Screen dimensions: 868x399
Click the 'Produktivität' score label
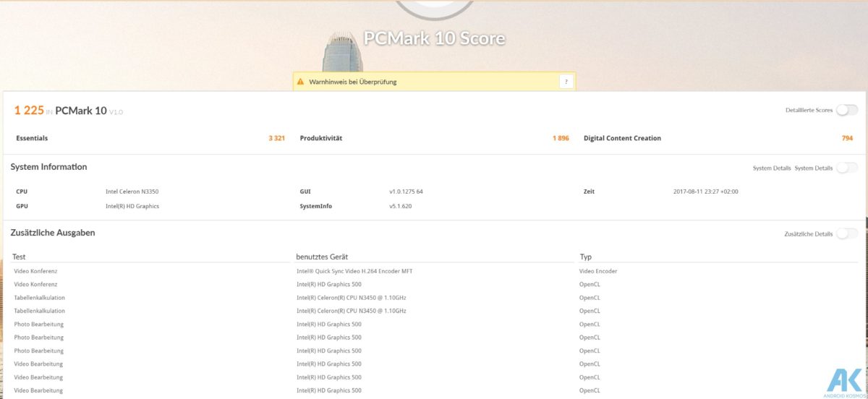click(321, 138)
